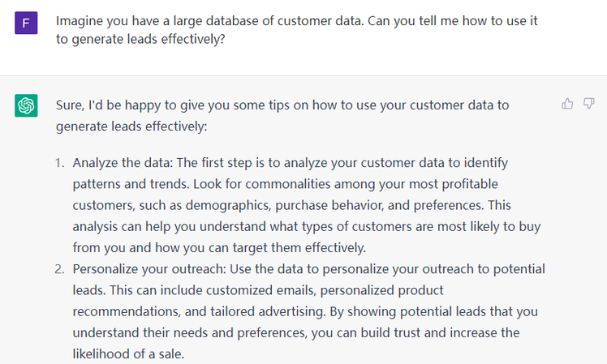This screenshot has height=364, width=607.
Task: Click the thumbs up feedback icon
Action: click(567, 104)
